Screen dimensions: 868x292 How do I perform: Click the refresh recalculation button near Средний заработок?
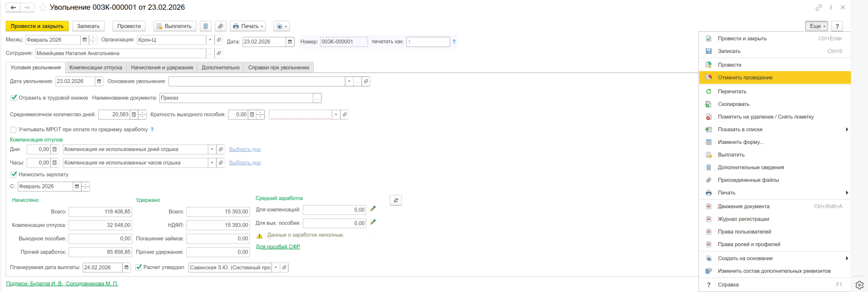click(x=396, y=200)
